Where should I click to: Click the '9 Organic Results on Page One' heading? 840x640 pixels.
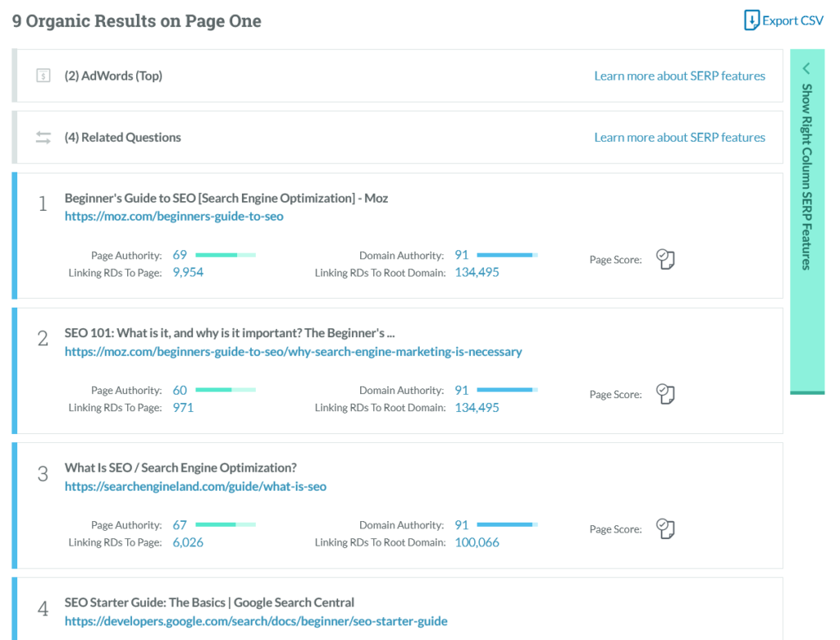tap(137, 21)
